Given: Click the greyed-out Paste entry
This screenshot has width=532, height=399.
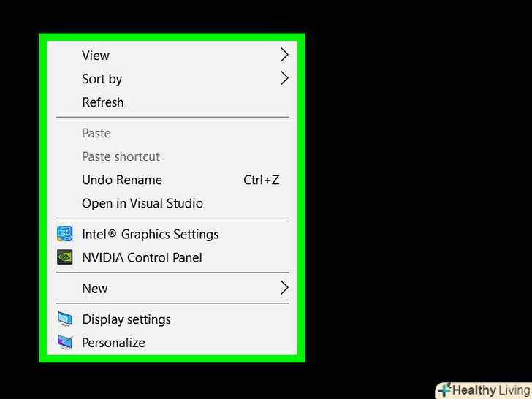Looking at the screenshot, I should pos(96,133).
